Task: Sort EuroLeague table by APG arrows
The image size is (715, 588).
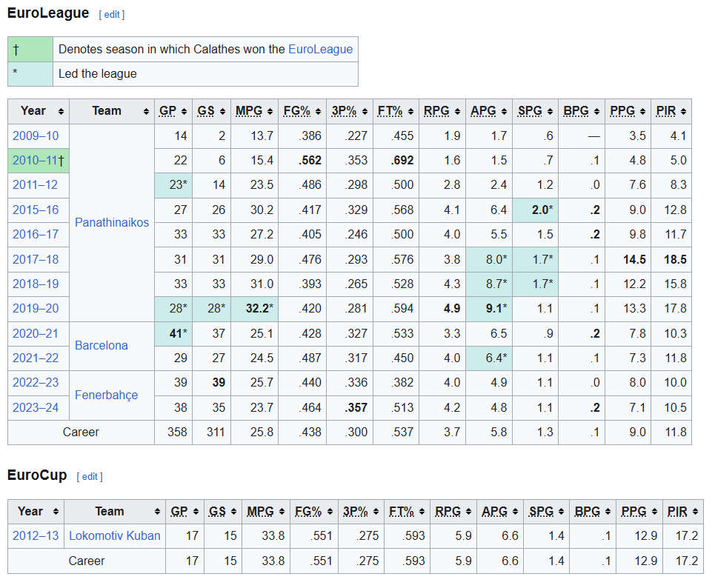Action: coord(504,112)
